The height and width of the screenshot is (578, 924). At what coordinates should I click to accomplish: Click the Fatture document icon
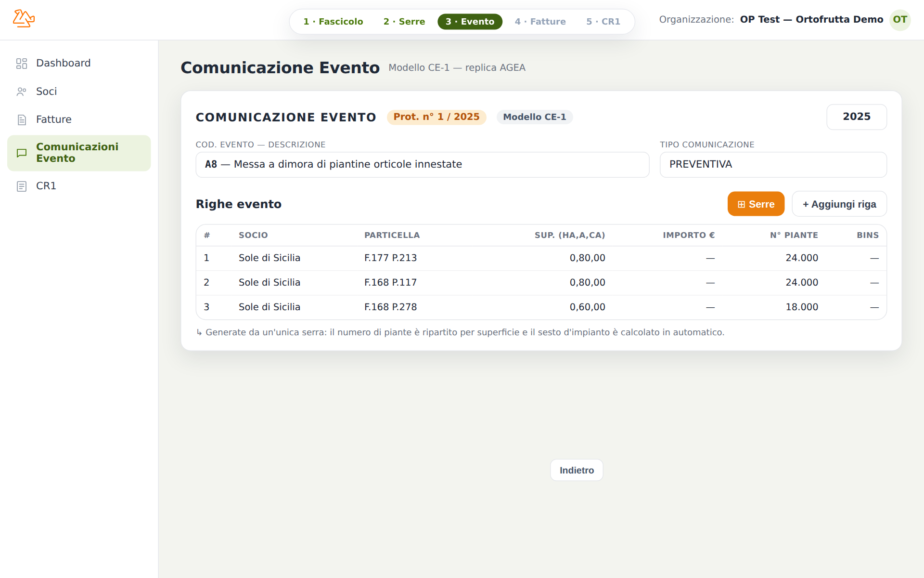(x=22, y=119)
